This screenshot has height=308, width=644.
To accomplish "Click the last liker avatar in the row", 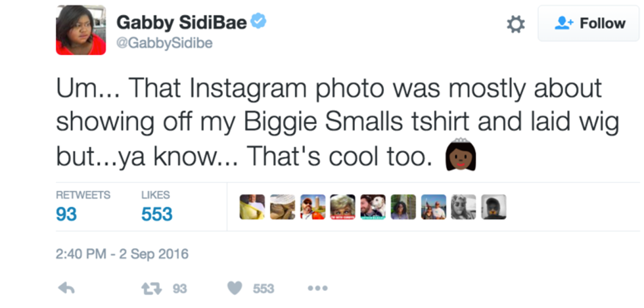I will point(494,207).
